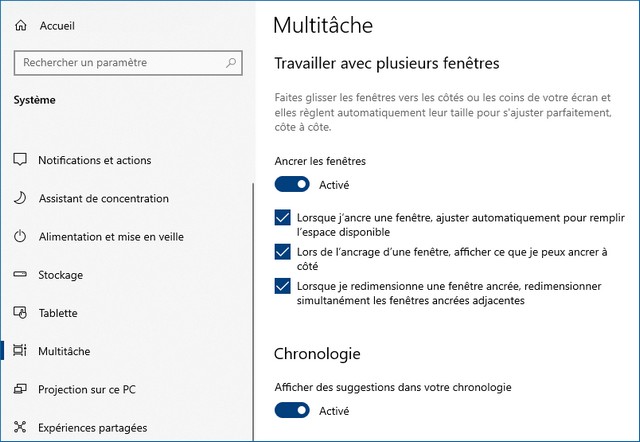The height and width of the screenshot is (442, 640).
Task: Select Stockage in the sidebar
Action: point(60,275)
